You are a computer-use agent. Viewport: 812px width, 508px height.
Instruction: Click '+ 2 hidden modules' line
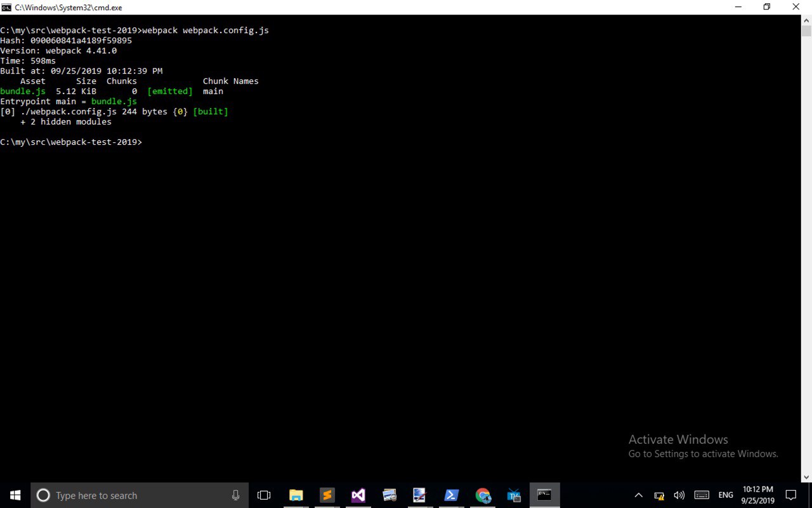tap(66, 122)
